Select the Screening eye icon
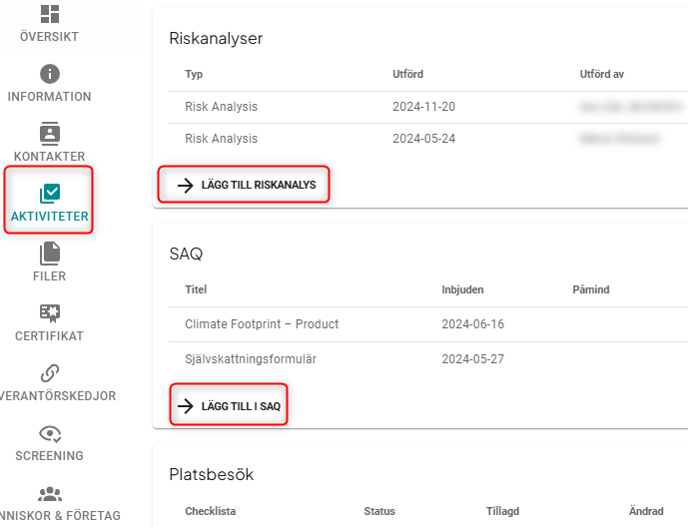This screenshot has height=527, width=688. [49, 433]
